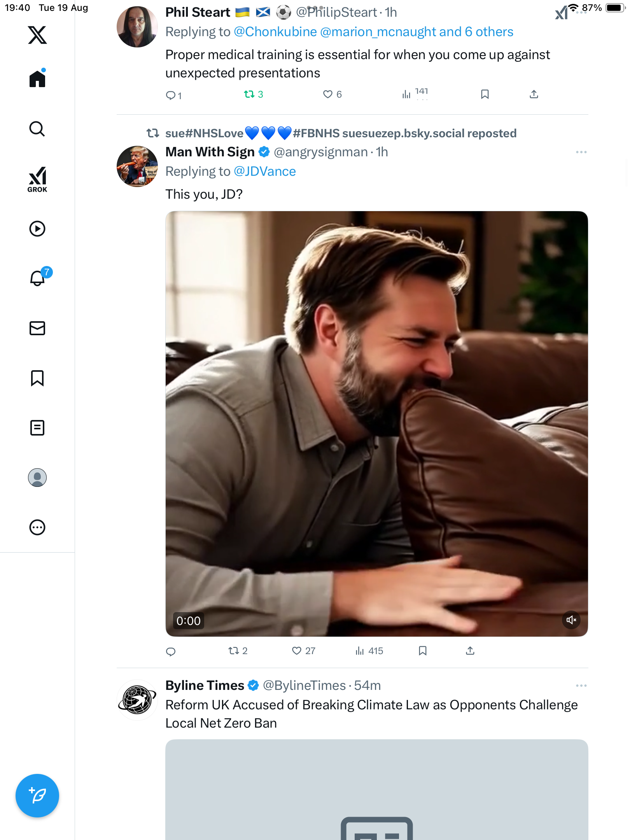
Task: Open the @Chonkubine mention link
Action: coord(275,32)
